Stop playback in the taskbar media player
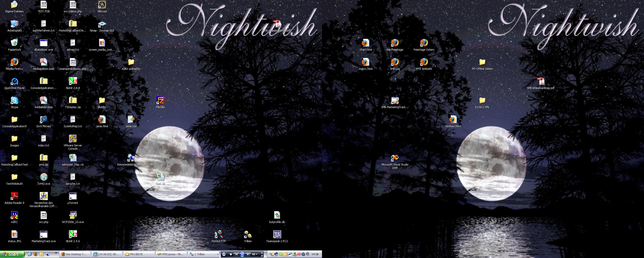The width and height of the screenshot is (644, 258). point(231,254)
